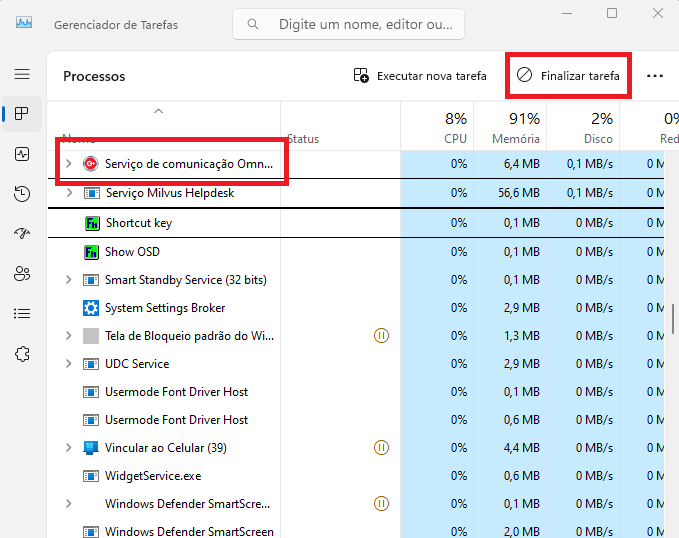The width and height of the screenshot is (679, 538).
Task: Click the Executar nova tarefa button label
Action: [x=432, y=76]
